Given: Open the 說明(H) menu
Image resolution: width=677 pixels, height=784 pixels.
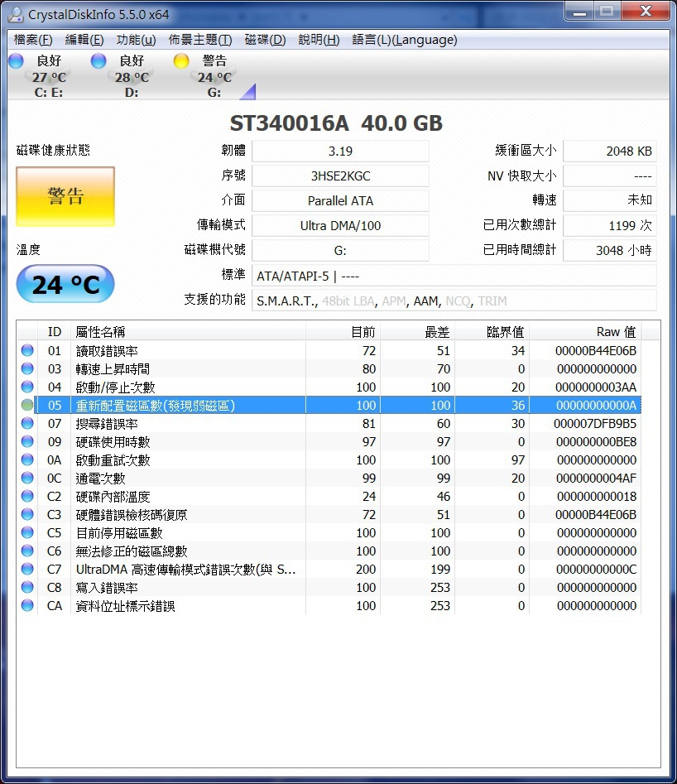Looking at the screenshot, I should [x=319, y=40].
